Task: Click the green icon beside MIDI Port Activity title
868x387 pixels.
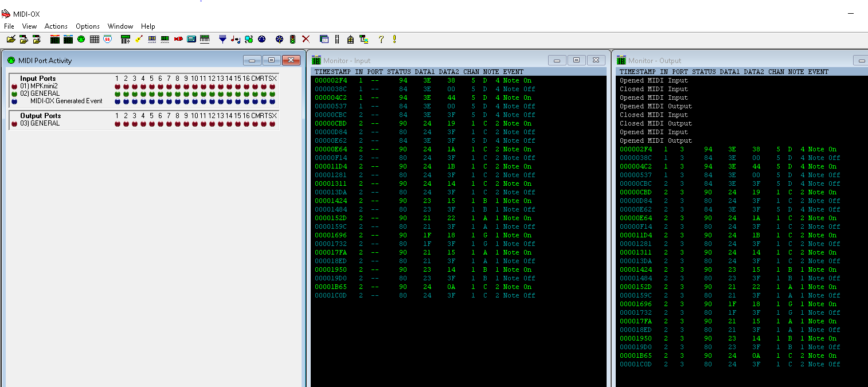Action: pyautogui.click(x=11, y=60)
